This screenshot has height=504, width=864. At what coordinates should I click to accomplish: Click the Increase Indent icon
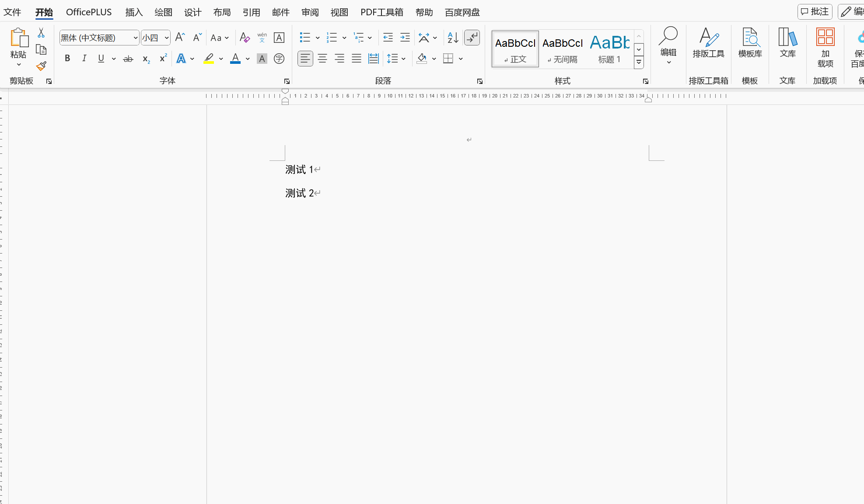click(x=405, y=38)
